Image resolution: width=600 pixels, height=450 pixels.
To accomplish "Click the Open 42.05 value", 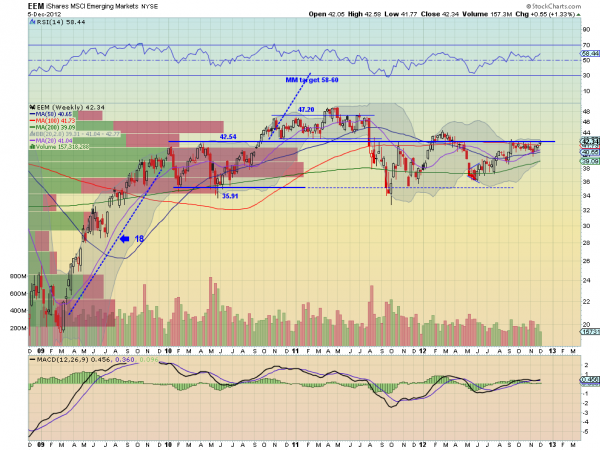I will point(326,14).
